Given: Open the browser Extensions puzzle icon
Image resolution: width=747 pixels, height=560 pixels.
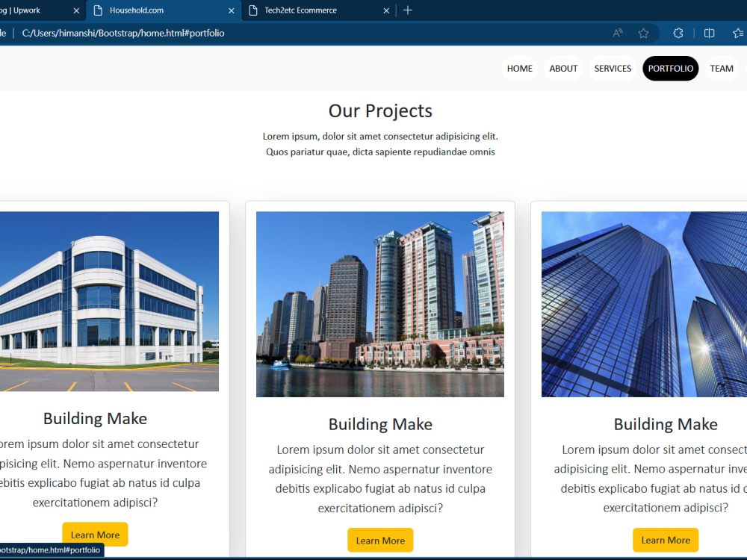Looking at the screenshot, I should (678, 33).
